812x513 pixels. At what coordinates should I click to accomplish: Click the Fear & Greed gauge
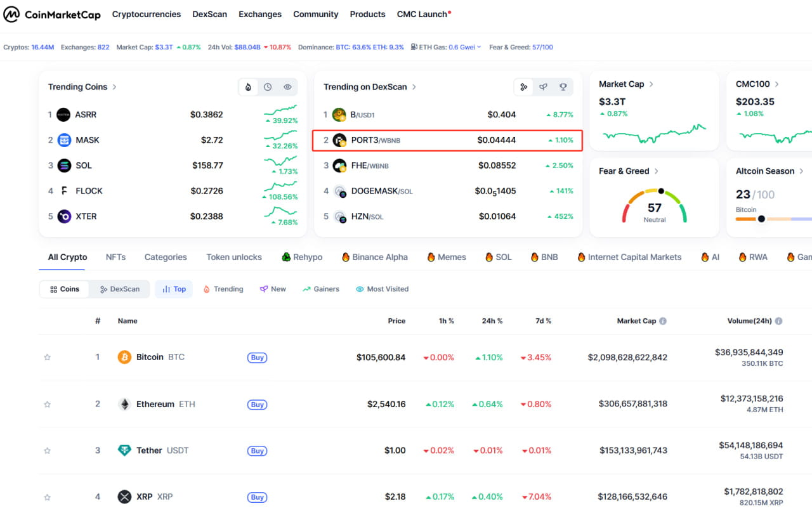click(655, 205)
